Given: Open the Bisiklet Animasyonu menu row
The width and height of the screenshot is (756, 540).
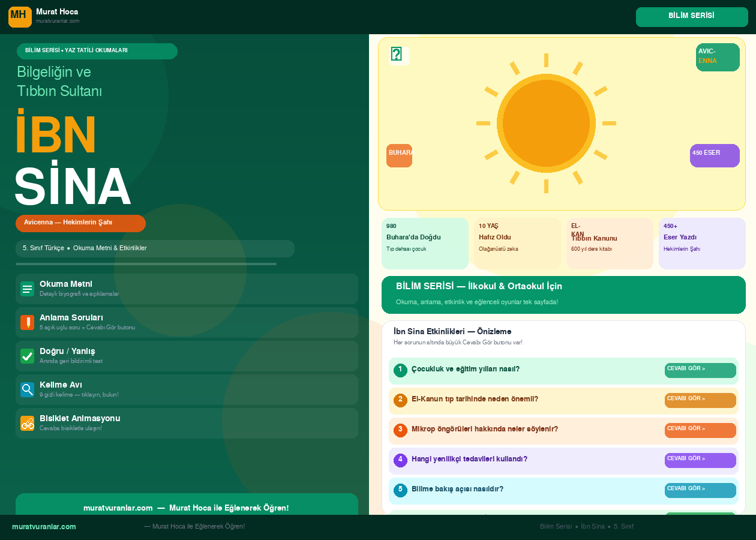Looking at the screenshot, I should (187, 423).
